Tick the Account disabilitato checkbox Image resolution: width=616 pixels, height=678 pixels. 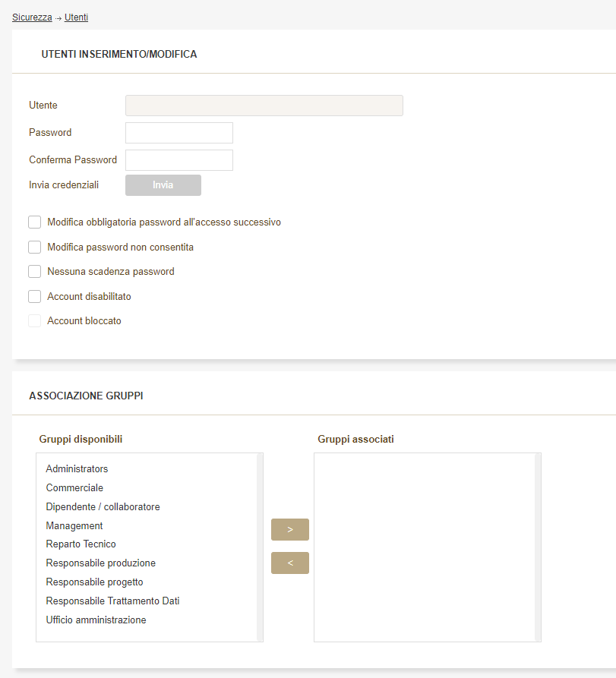[35, 297]
